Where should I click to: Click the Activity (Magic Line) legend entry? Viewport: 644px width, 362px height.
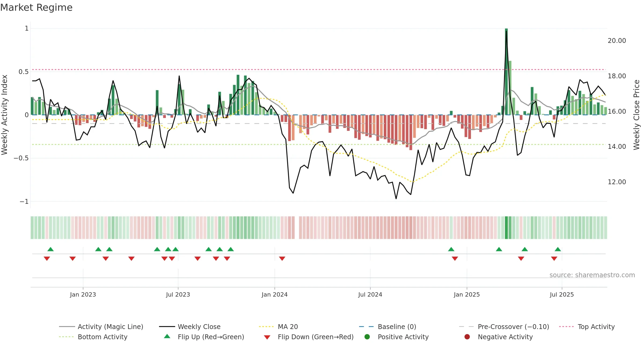(x=101, y=327)
